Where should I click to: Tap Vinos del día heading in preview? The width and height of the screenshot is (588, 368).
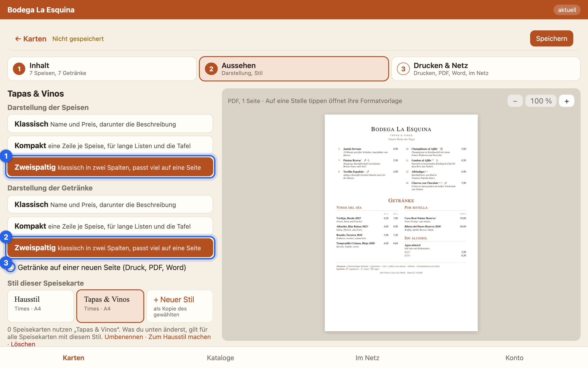coord(349,208)
